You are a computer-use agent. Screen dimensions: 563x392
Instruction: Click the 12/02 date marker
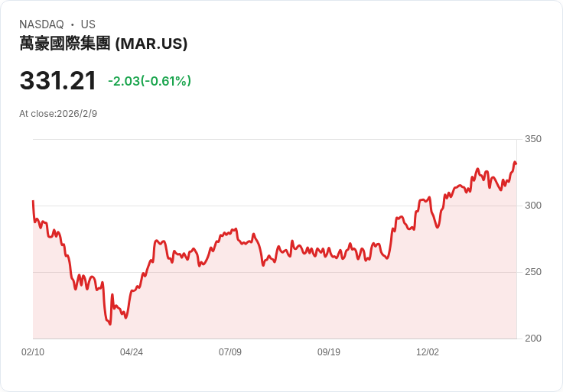[x=428, y=352]
